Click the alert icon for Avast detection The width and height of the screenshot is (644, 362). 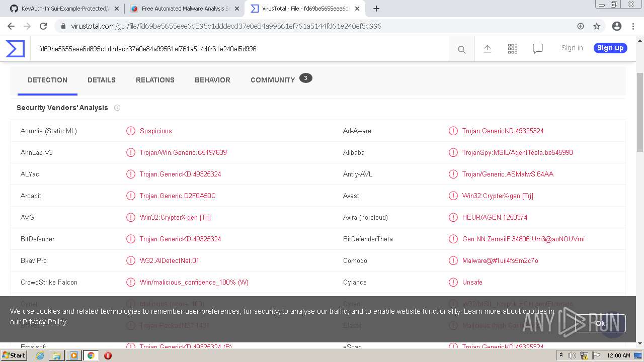click(453, 196)
